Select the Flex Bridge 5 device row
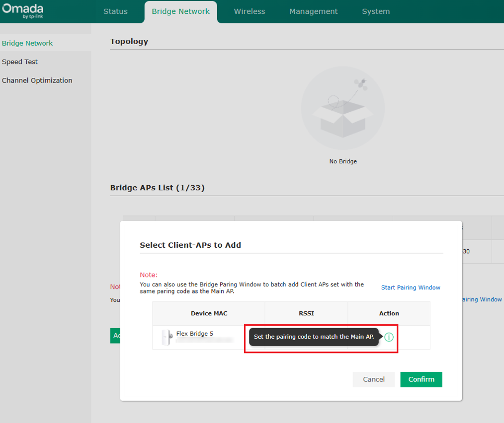The width and height of the screenshot is (504, 423). [x=291, y=337]
